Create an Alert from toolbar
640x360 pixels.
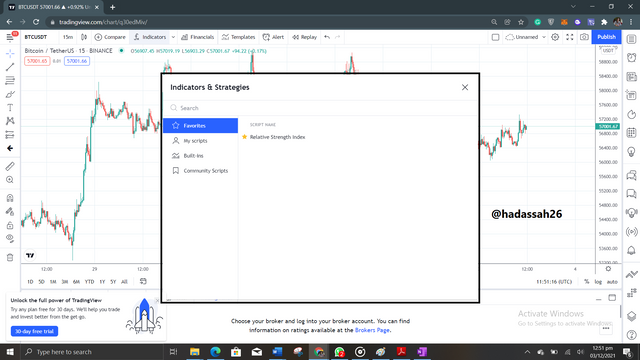(x=273, y=37)
